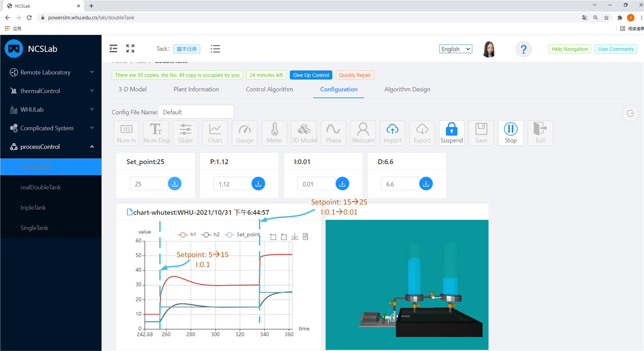Image resolution: width=644 pixels, height=351 pixels.
Task: Click the Suspend lock icon
Action: click(451, 129)
